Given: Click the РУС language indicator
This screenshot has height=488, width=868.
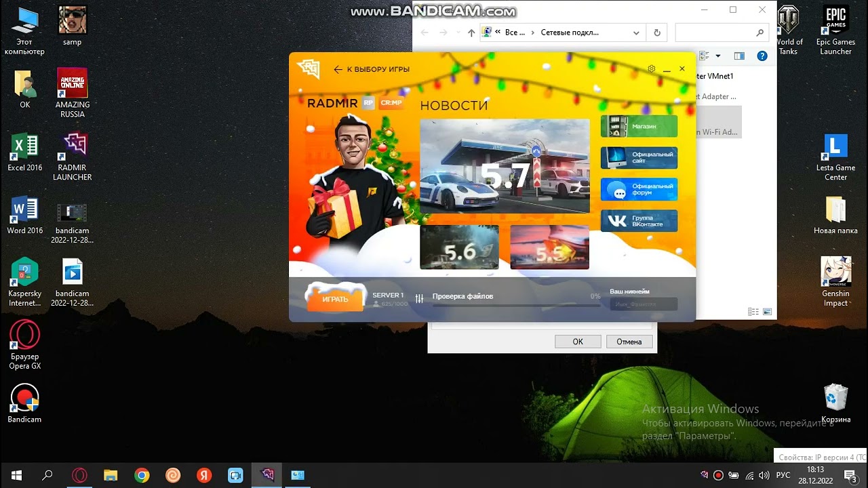Looking at the screenshot, I should click(x=783, y=475).
